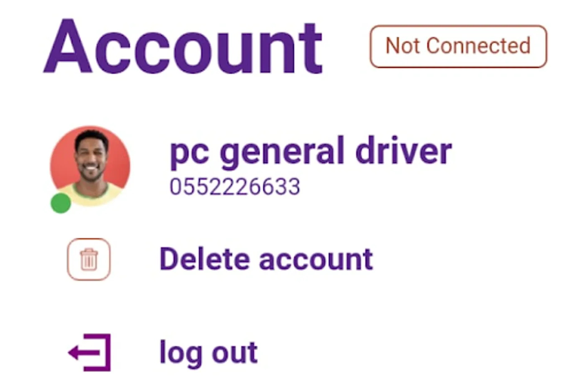Click the word Account in the title
The width and height of the screenshot is (588, 377).
point(183,46)
